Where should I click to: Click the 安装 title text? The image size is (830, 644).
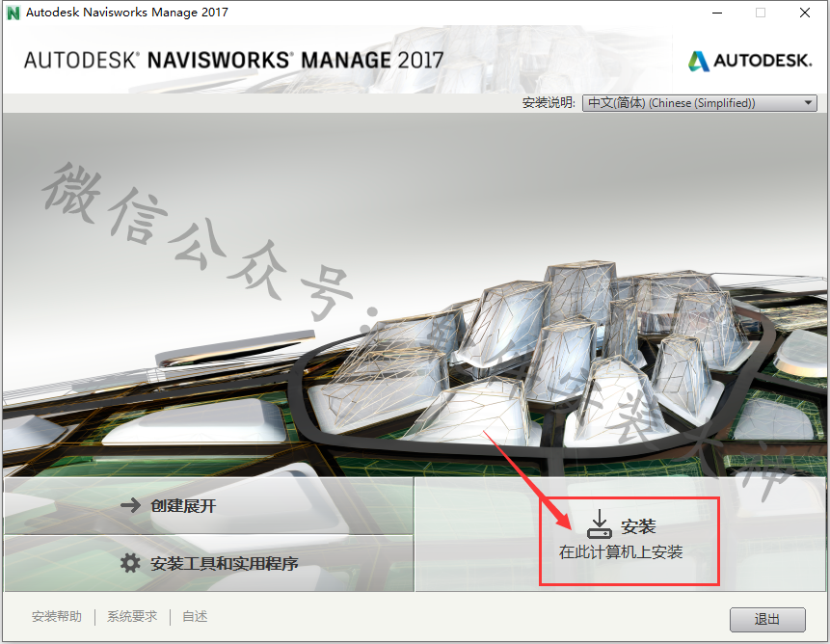click(x=638, y=526)
